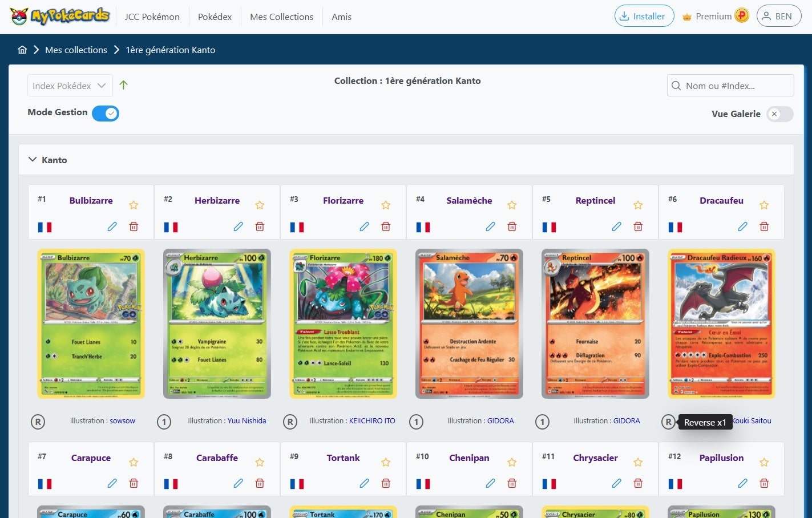Screen dimensions: 812x518
Task: Switch to the Amis section
Action: coord(341,17)
